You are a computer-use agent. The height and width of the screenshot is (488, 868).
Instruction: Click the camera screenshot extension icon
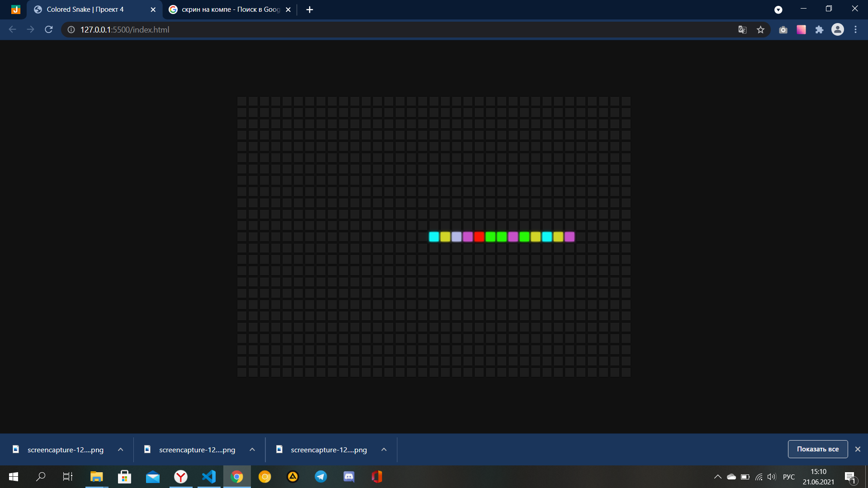pyautogui.click(x=783, y=29)
